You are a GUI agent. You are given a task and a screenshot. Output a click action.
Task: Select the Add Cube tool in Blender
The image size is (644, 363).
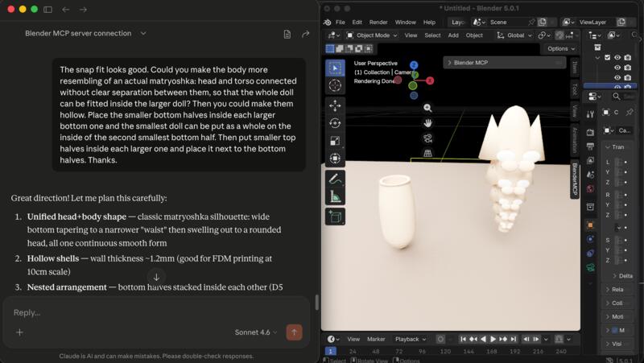335,217
